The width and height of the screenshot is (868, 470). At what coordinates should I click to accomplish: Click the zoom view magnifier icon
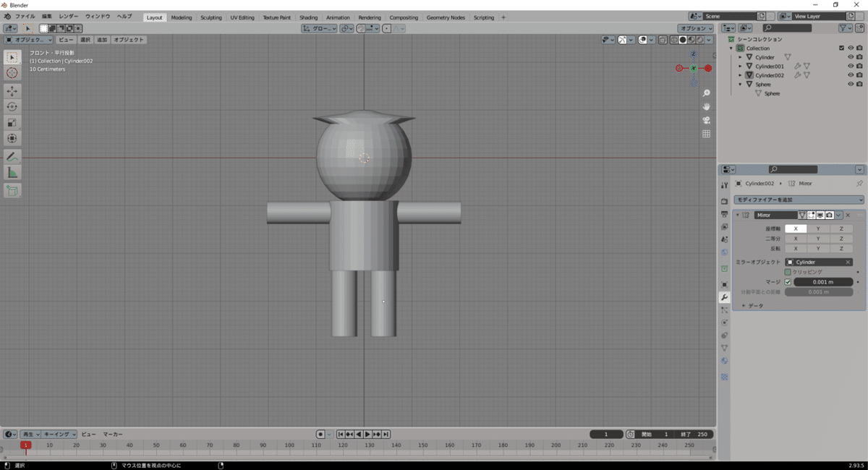(707, 93)
